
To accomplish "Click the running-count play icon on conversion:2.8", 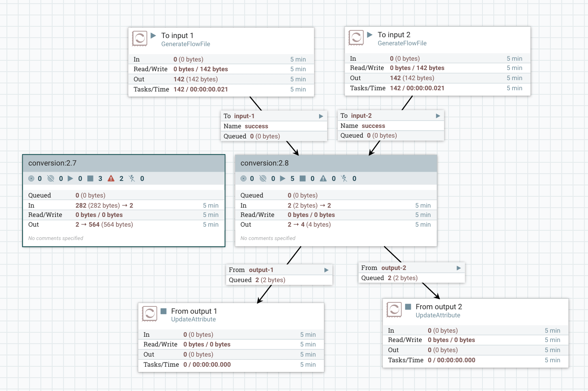I will pyautogui.click(x=283, y=178).
